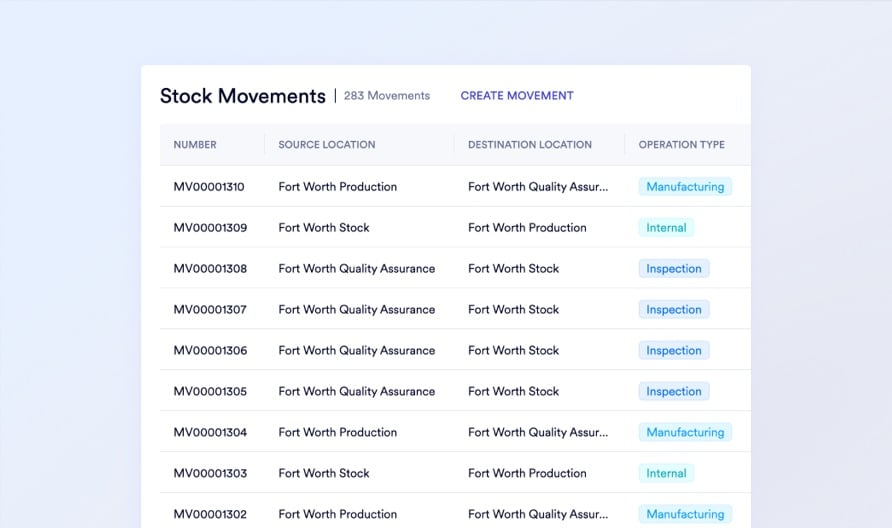The image size is (892, 528).
Task: Open movement MV00001309
Action: [210, 228]
